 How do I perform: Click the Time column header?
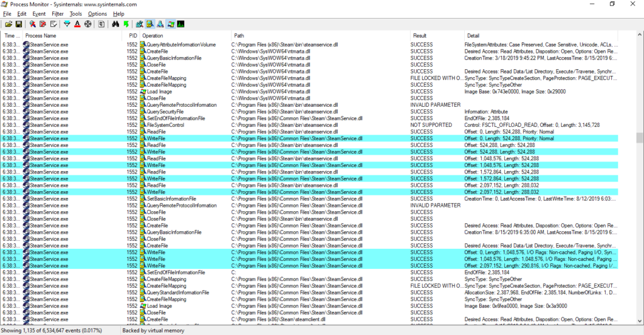(11, 36)
